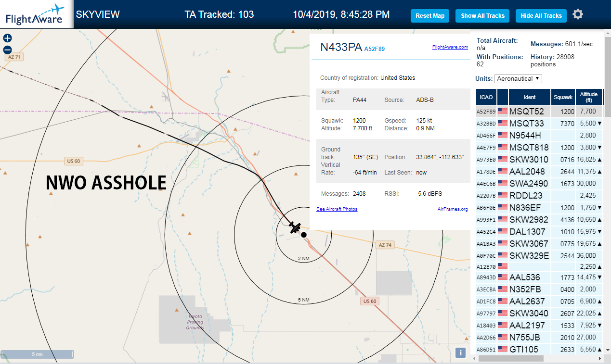The width and height of the screenshot is (611, 364).
Task: Select the aircraft icon on the map
Action: pyautogui.click(x=295, y=227)
